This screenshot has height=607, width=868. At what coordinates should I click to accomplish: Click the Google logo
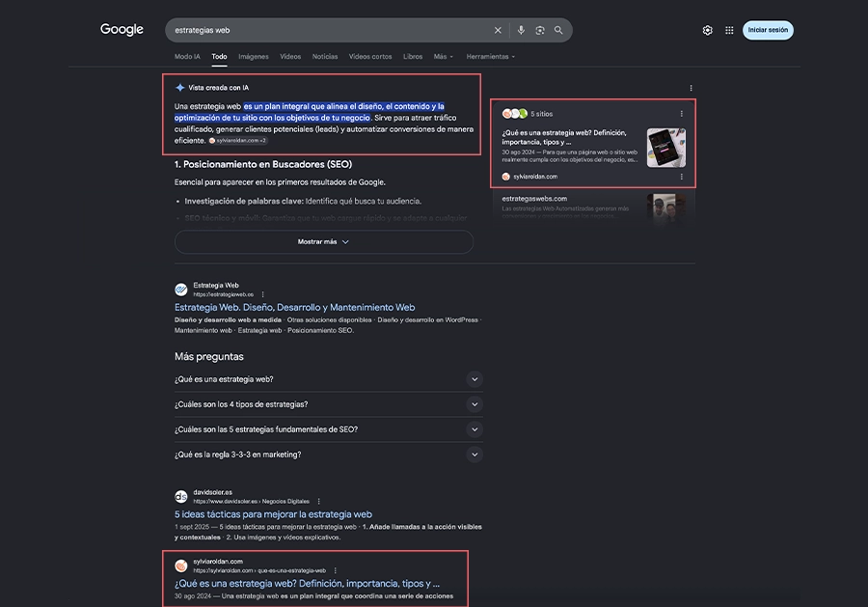click(x=122, y=29)
